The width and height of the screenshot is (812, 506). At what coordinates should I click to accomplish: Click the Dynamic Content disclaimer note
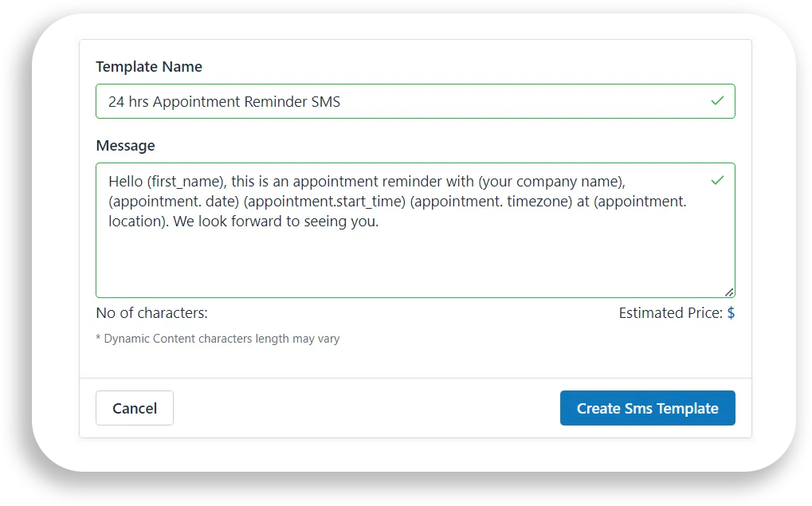pos(217,338)
